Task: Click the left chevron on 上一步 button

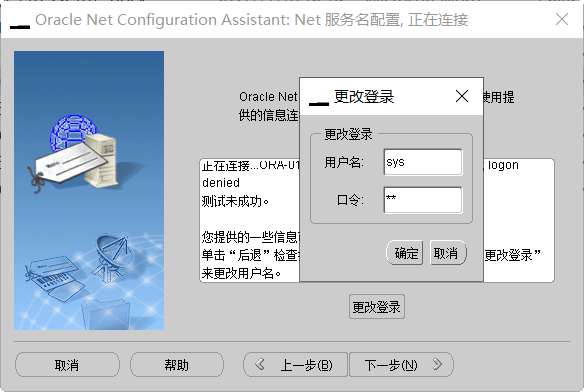Action: pos(260,364)
